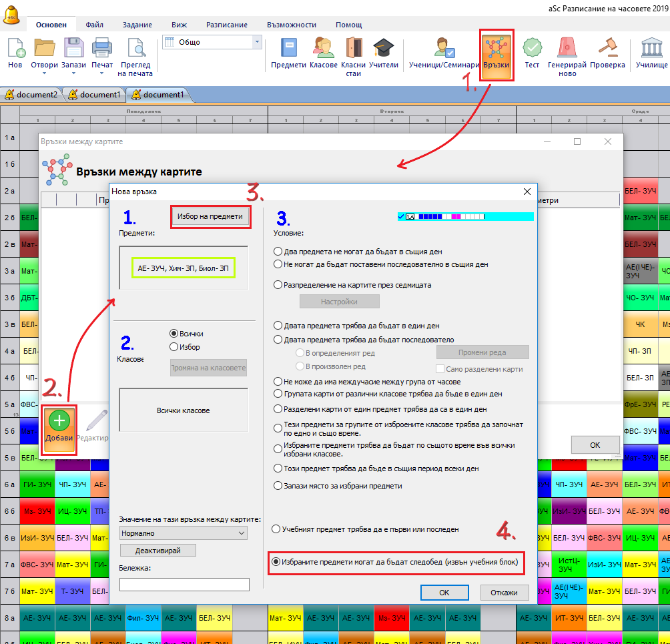Select the Избор classes radio button

pyautogui.click(x=174, y=347)
